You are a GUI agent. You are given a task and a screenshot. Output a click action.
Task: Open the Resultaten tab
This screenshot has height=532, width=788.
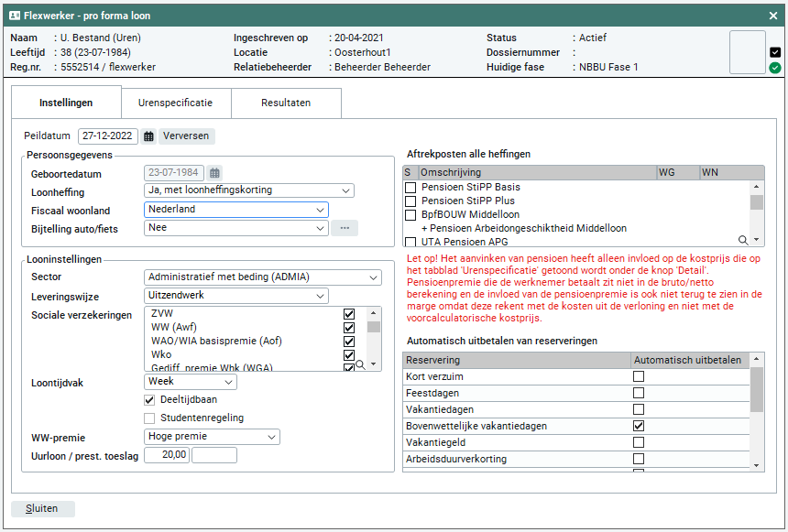tap(286, 103)
